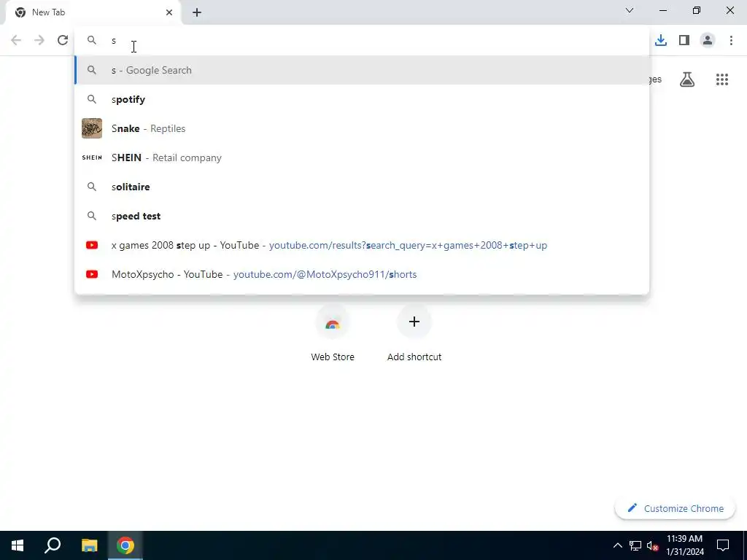Screen dimensions: 747x560
Task: Go forward using the forward arrow
Action: point(39,41)
